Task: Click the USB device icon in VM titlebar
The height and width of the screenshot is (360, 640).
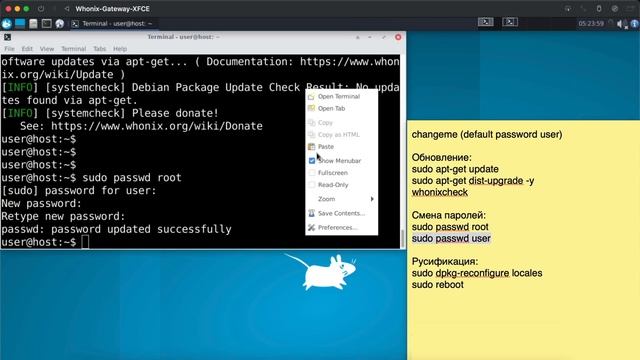Action: (599, 9)
